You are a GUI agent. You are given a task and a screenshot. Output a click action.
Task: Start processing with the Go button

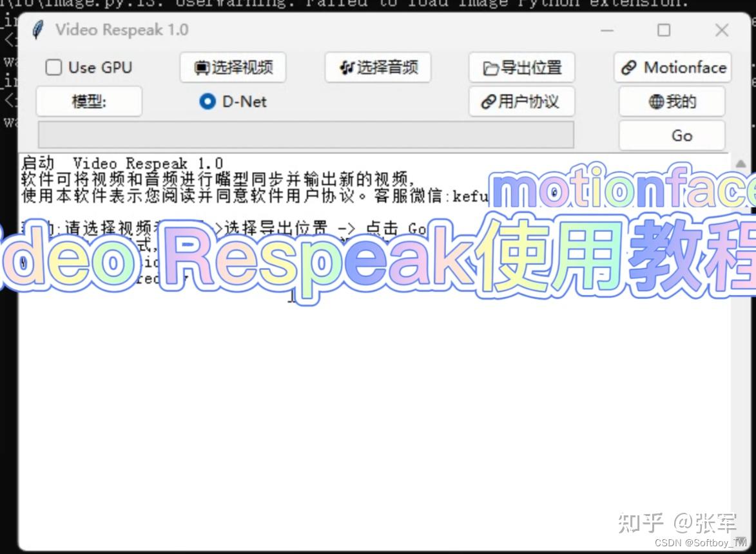672,136
